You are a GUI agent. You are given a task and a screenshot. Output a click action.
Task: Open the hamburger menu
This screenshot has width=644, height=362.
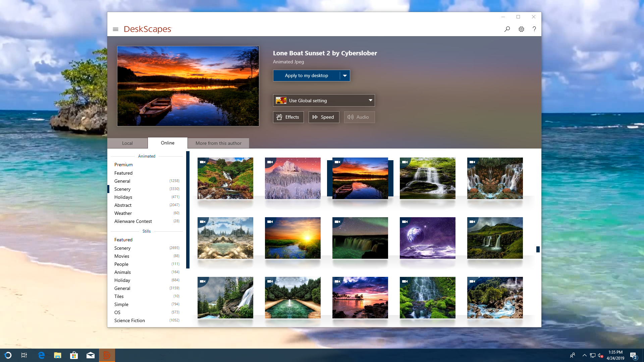115,29
